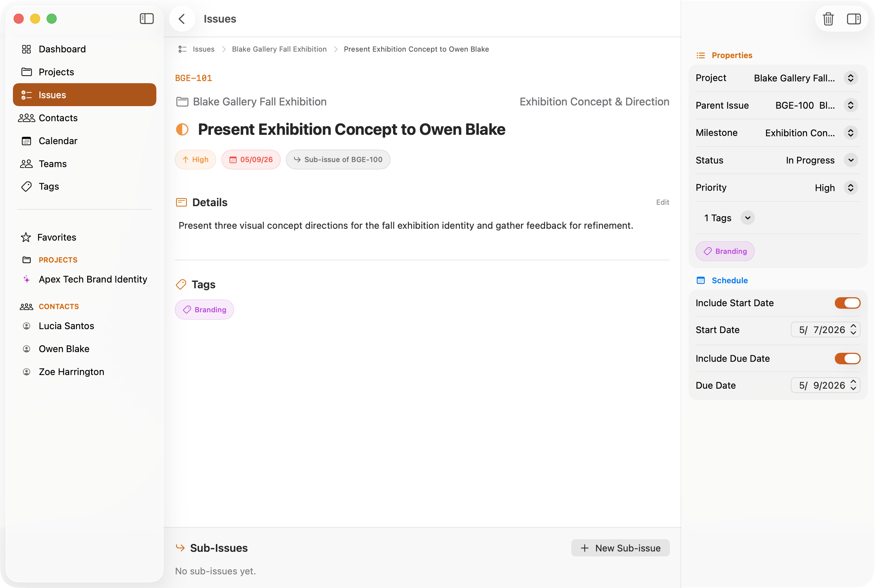Collapse the 1 Tags chevron
The width and height of the screenshot is (875, 588).
tap(747, 218)
